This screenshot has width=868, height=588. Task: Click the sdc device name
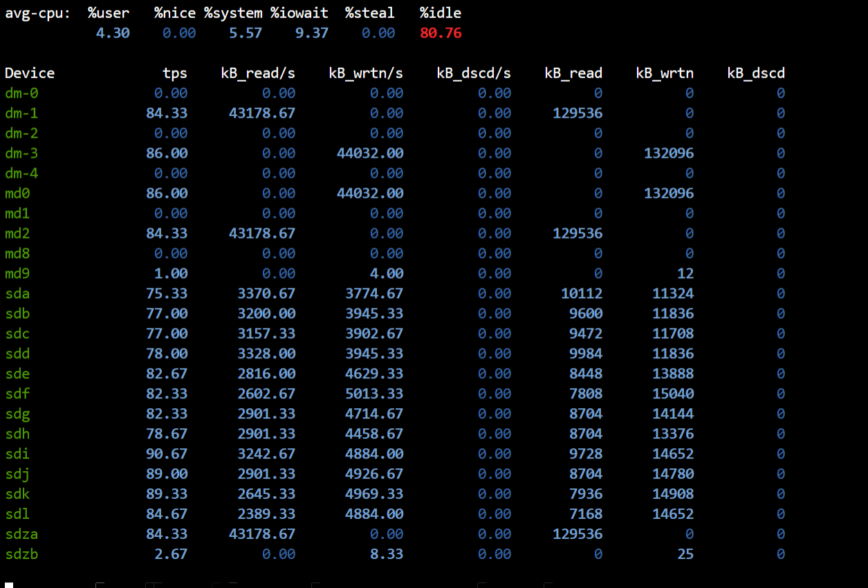point(17,334)
